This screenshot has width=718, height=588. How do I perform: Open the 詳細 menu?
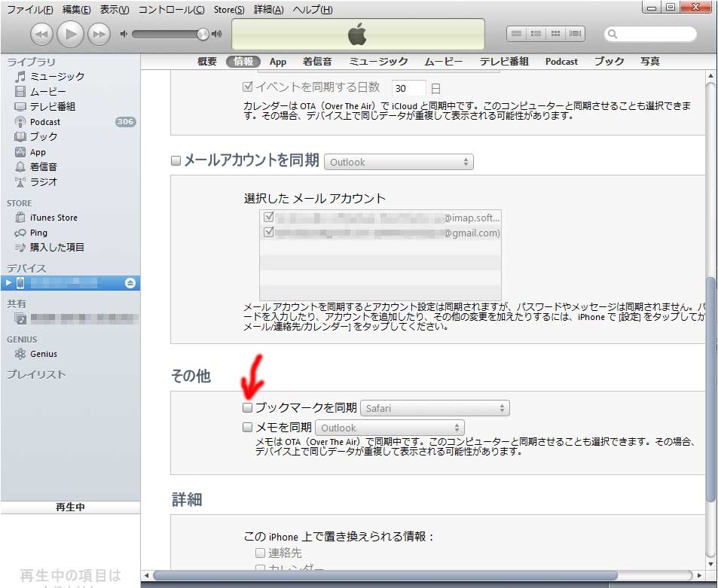pyautogui.click(x=269, y=10)
